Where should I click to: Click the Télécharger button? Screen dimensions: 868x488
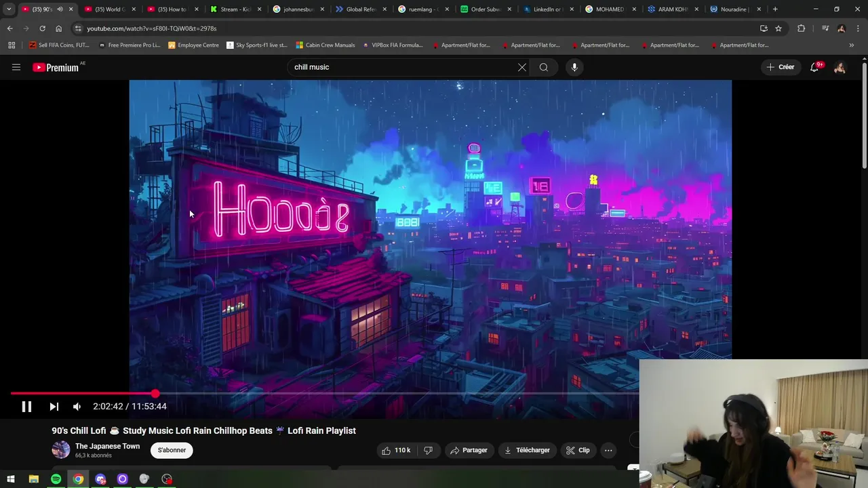[x=527, y=450]
